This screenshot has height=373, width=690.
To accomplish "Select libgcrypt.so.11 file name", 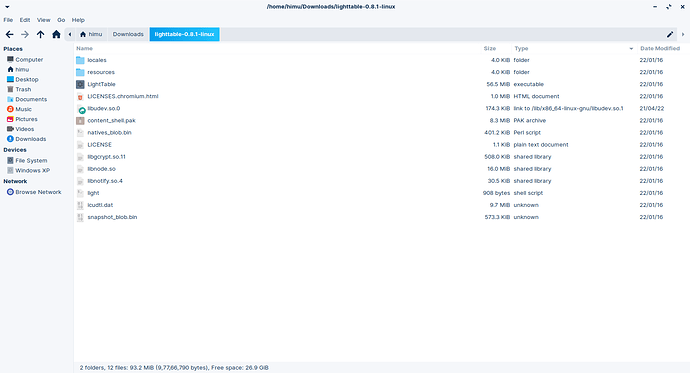I will [106, 157].
